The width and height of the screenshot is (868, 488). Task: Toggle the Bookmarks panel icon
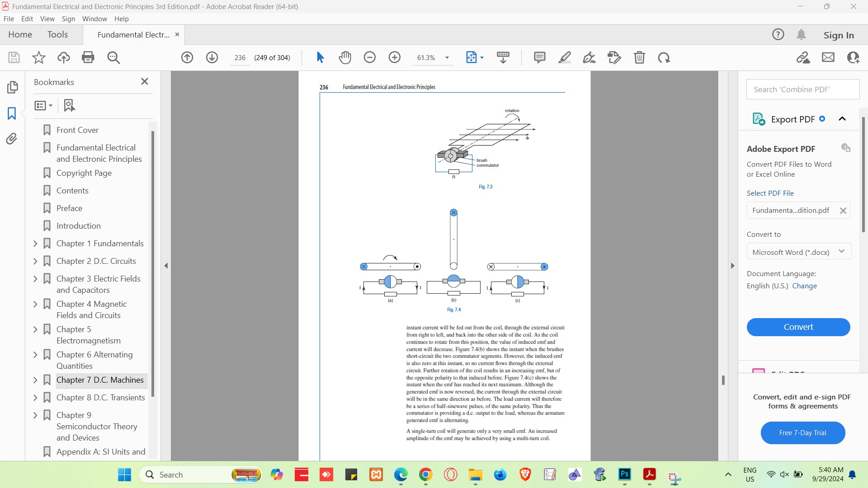12,113
